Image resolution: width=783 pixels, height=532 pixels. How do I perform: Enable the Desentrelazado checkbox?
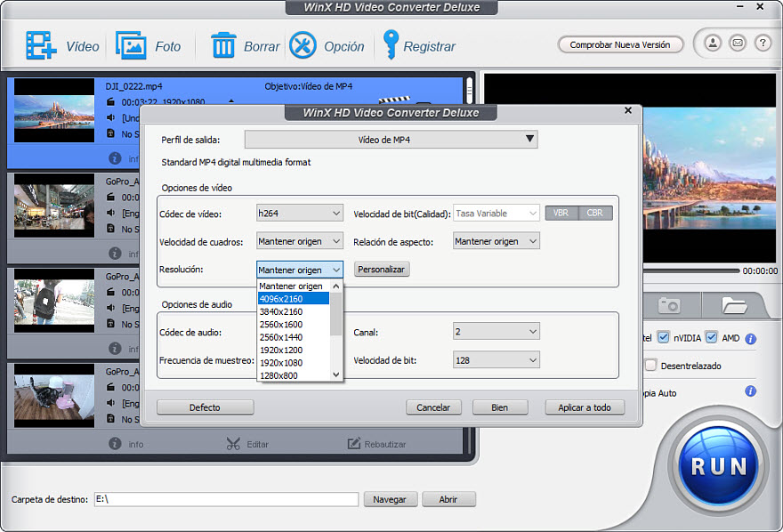(x=650, y=365)
